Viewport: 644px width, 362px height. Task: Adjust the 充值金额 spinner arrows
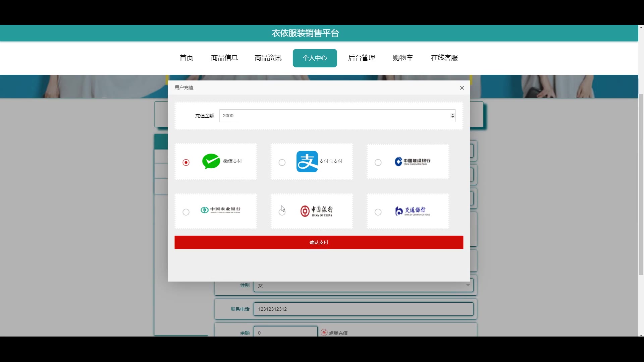click(452, 116)
